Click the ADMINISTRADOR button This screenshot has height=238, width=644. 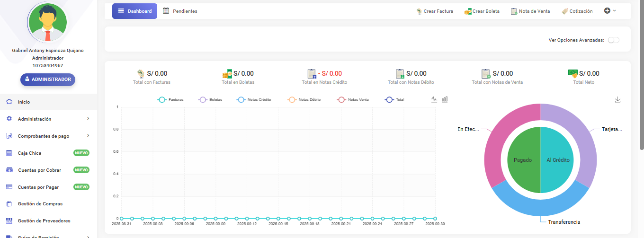coord(47,79)
